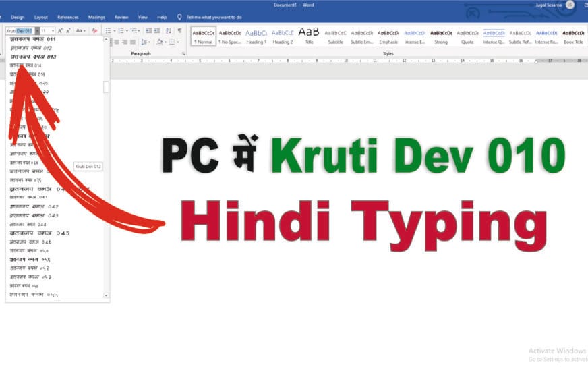Select the 011 font in the list
The image size is (588, 369).
point(55,39)
